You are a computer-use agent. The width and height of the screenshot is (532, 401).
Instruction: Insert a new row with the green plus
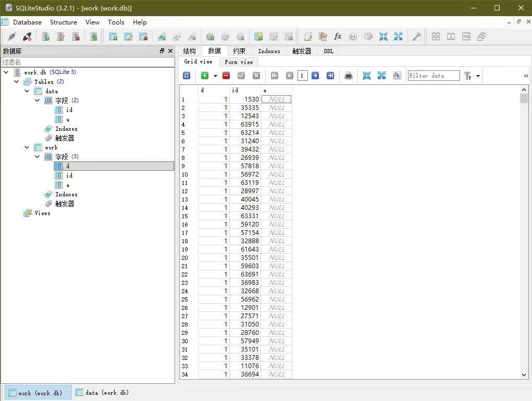click(x=205, y=76)
